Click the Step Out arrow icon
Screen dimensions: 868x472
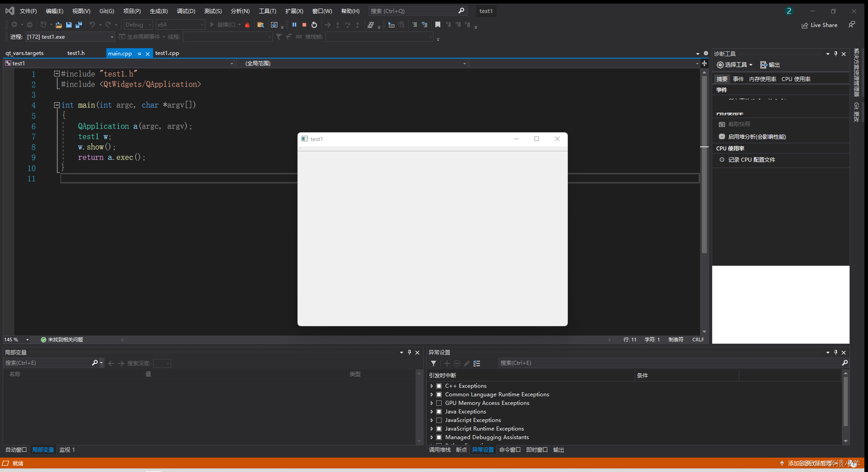tap(357, 25)
